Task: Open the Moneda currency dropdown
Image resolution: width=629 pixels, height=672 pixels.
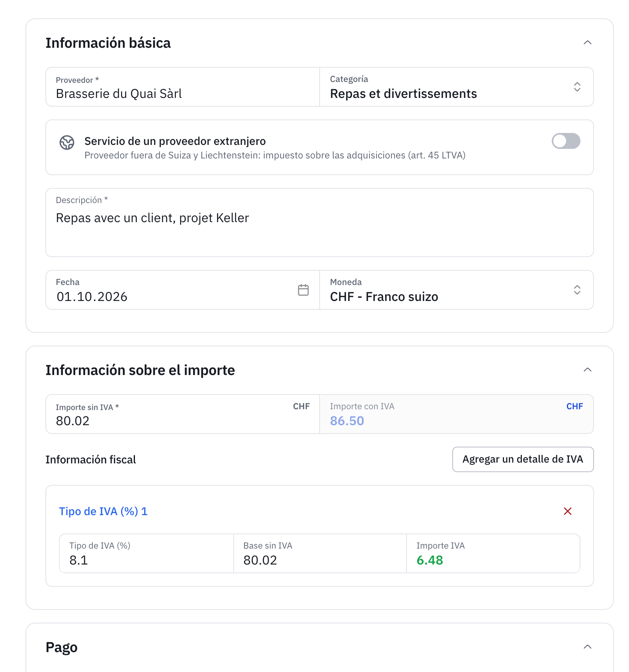Action: pos(457,290)
